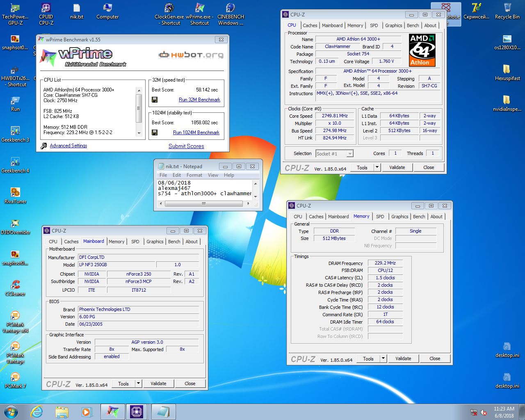Screen dimensions: 525x420
Task: Open nvidiaInspector folder on desktop
Action: point(507,103)
